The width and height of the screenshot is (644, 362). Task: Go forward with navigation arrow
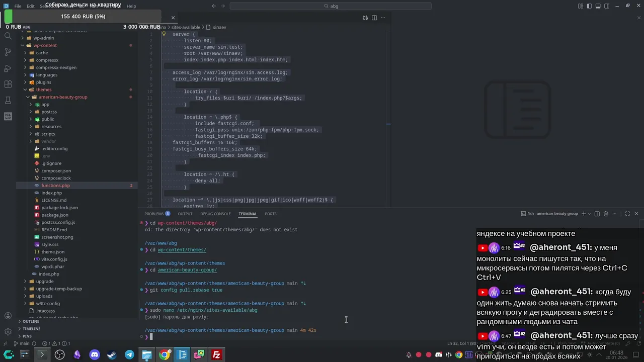pyautogui.click(x=223, y=6)
